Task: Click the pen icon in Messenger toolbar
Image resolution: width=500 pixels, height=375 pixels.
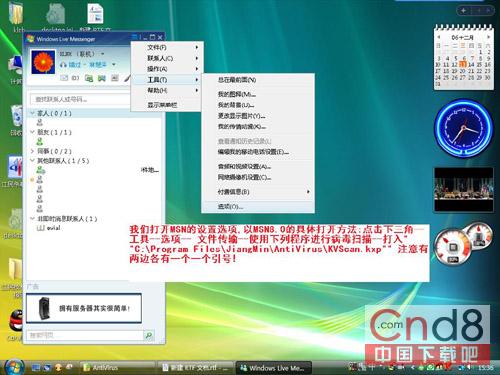Action: click(x=127, y=78)
